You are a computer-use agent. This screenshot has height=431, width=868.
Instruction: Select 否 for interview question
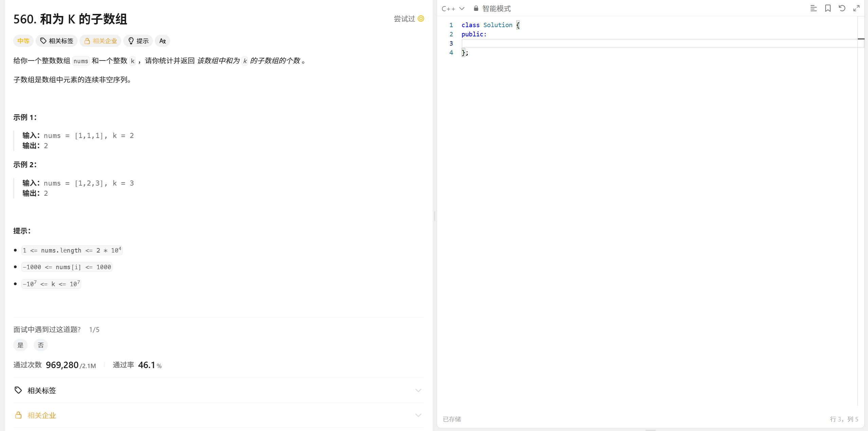(x=41, y=345)
